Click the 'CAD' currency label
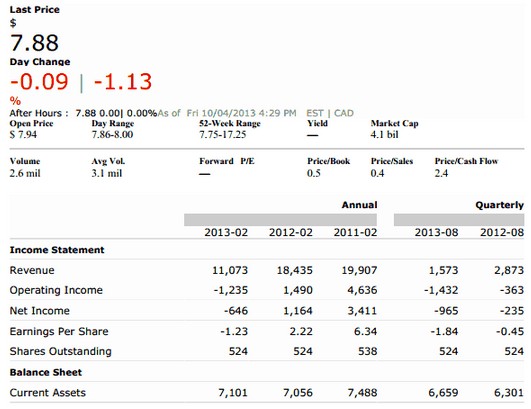Image resolution: width=531 pixels, height=409 pixels. click(x=344, y=113)
